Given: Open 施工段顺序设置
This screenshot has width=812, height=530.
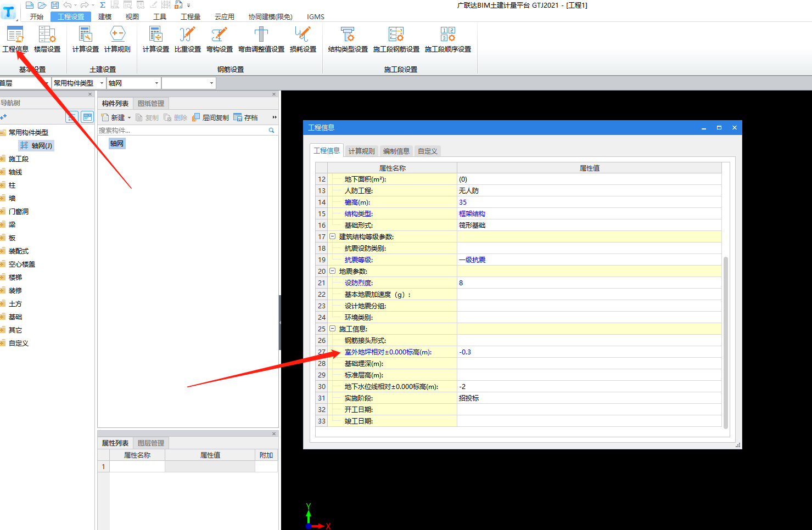Looking at the screenshot, I should (x=448, y=40).
